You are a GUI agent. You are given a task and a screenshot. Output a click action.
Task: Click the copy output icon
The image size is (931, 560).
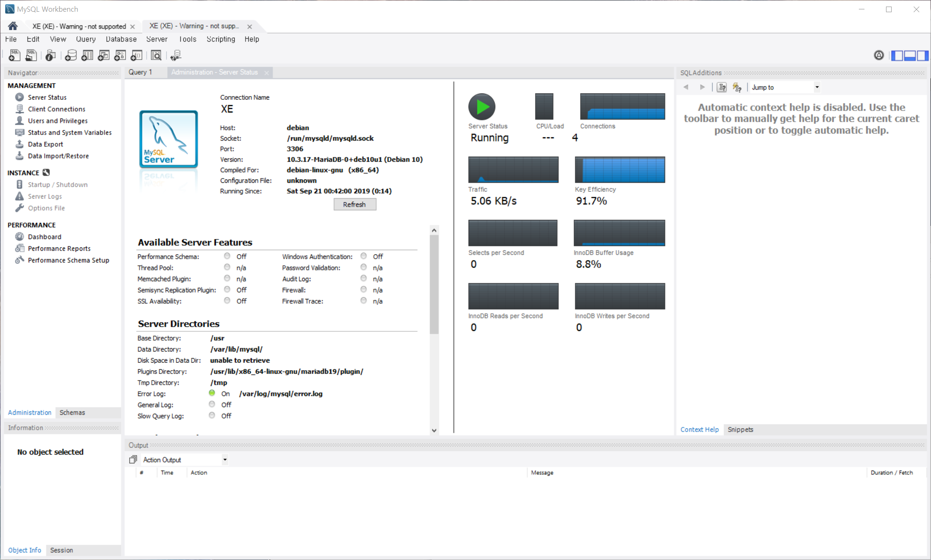pos(133,460)
